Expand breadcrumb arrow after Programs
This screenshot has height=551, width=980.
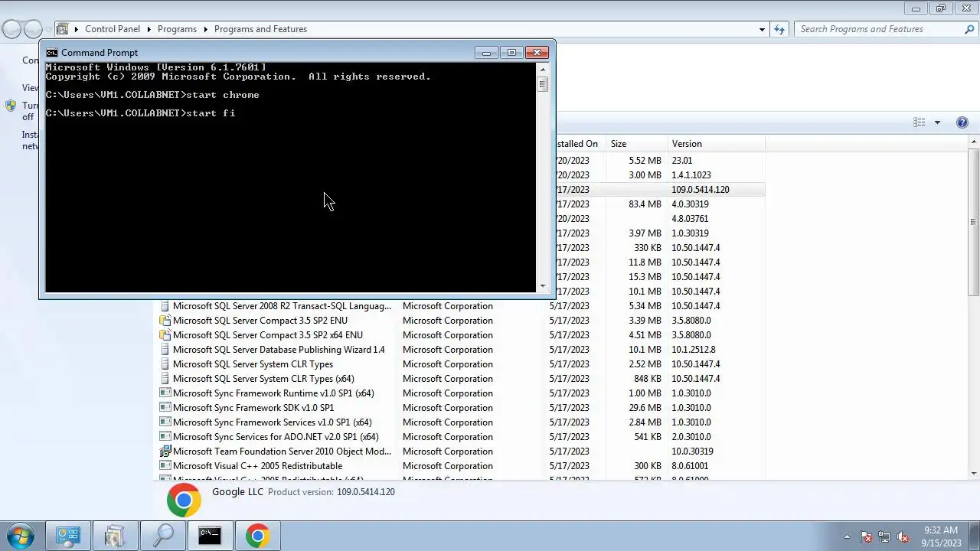206,29
